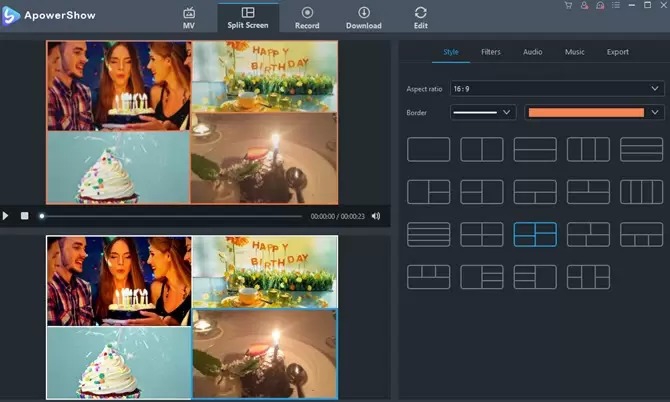
Task: Click the Border label
Action: tap(416, 113)
